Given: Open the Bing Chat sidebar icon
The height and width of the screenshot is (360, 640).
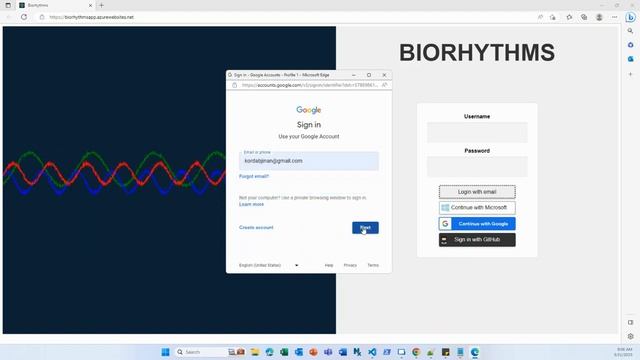Looking at the screenshot, I should [631, 17].
